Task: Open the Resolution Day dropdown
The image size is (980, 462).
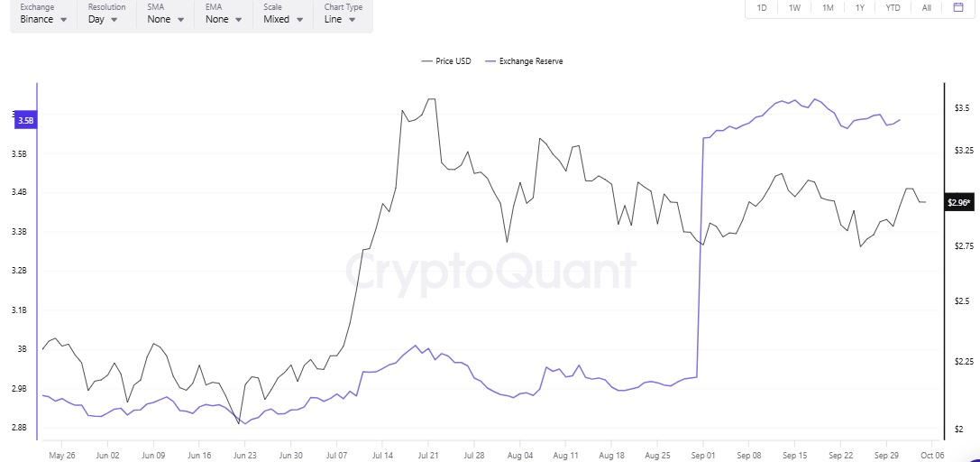Action: 105,18
